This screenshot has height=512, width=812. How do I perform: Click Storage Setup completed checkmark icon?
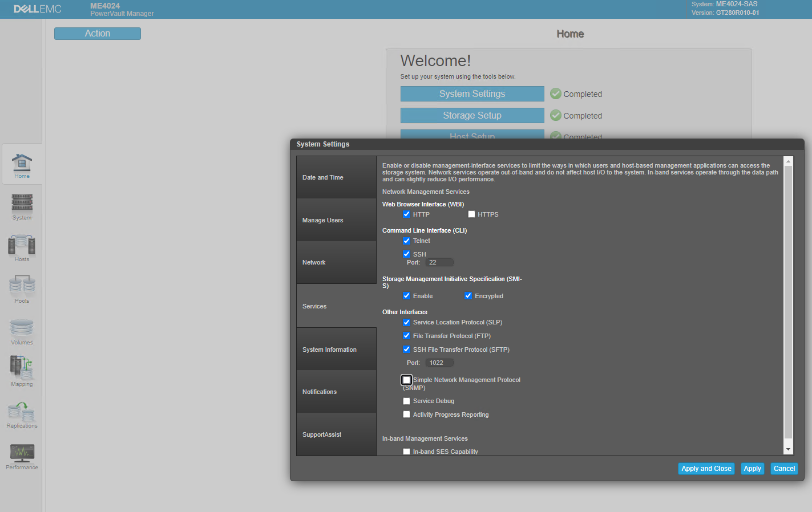pyautogui.click(x=556, y=115)
